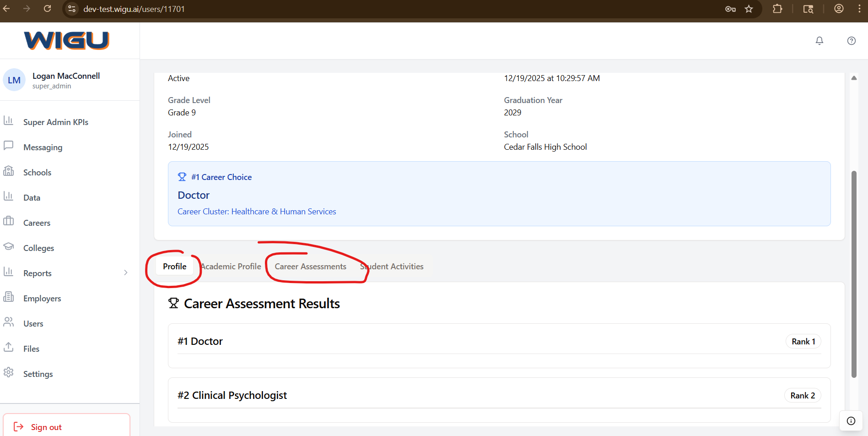This screenshot has width=868, height=436.
Task: Click the browser address bar URL
Action: 134,9
